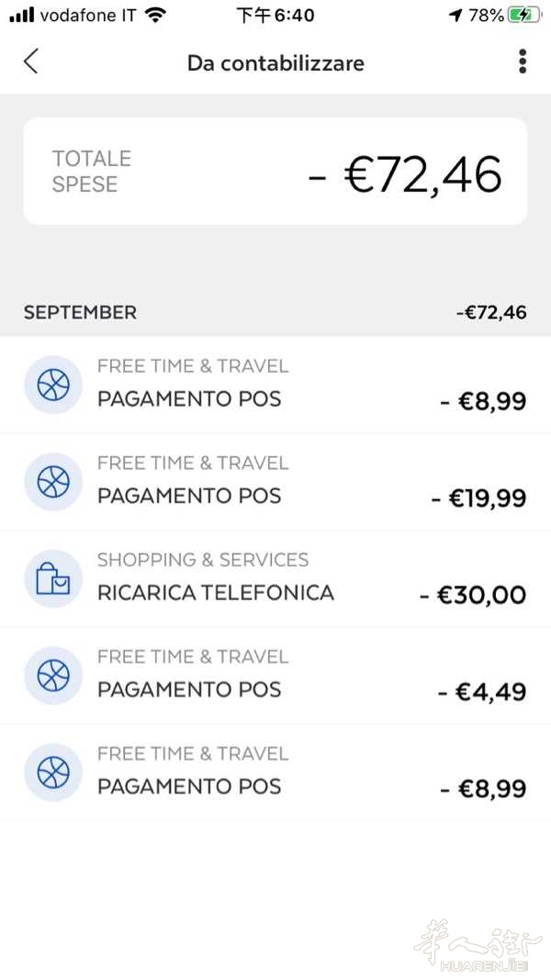The image size is (551, 980).
Task: Tap the battery icon in status bar
Action: tap(524, 16)
